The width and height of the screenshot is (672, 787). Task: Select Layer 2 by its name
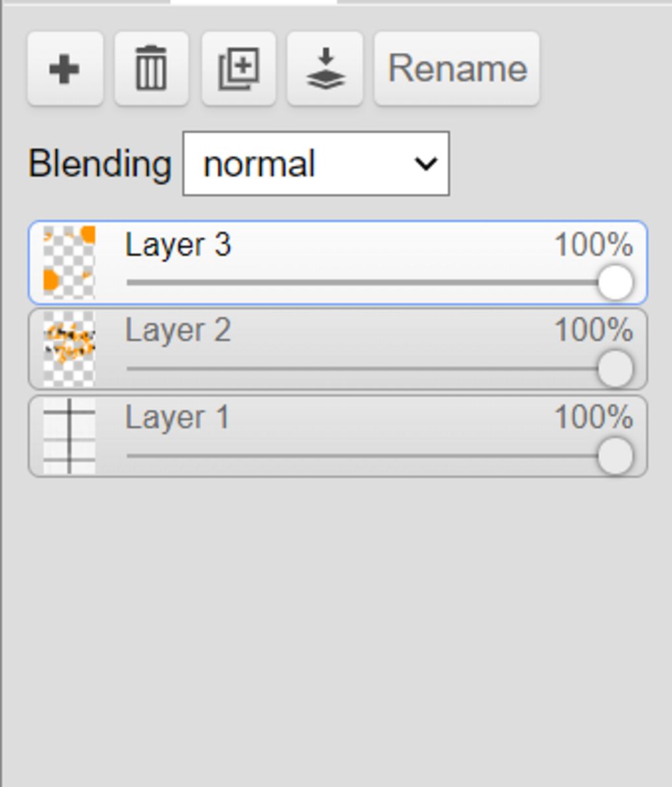178,331
